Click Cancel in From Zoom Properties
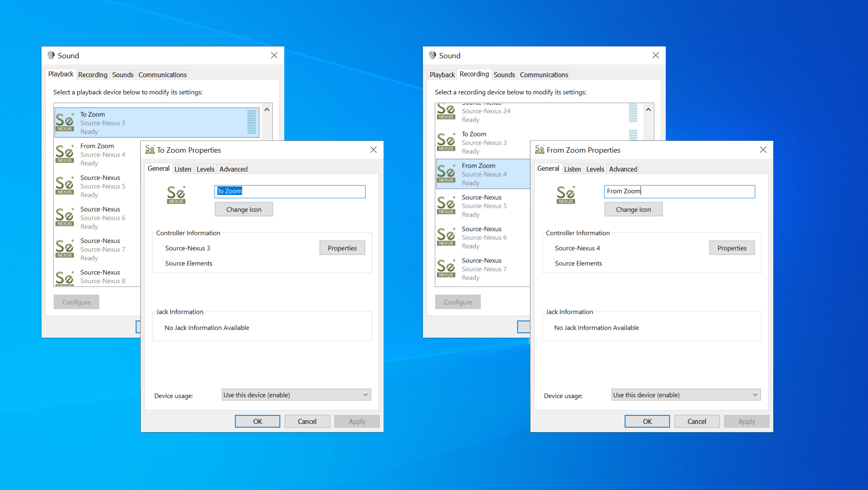Screen dimensions: 868x490 pyautogui.click(x=697, y=421)
